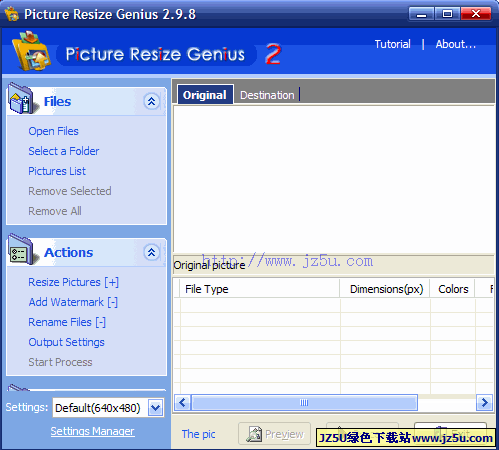Open Rename Files [-] action
The image size is (499, 450).
[x=67, y=322]
